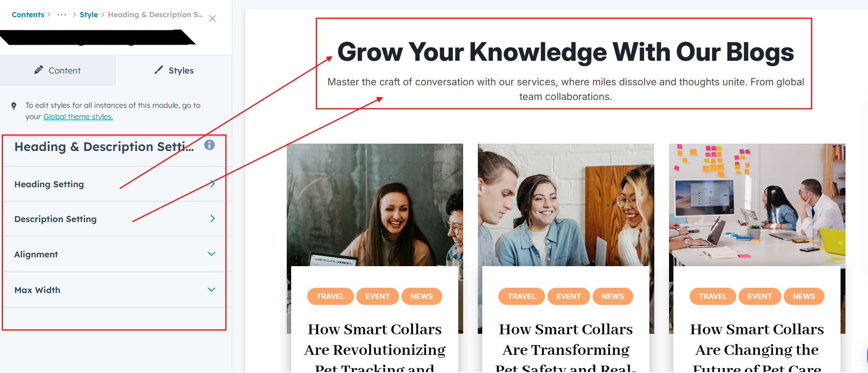The height and width of the screenshot is (373, 868).
Task: Expand the Max Width section
Action: (x=211, y=290)
